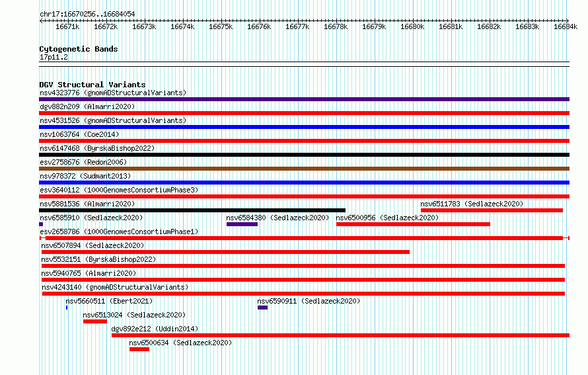Click the red esv3640112 variant bar

tap(304, 196)
